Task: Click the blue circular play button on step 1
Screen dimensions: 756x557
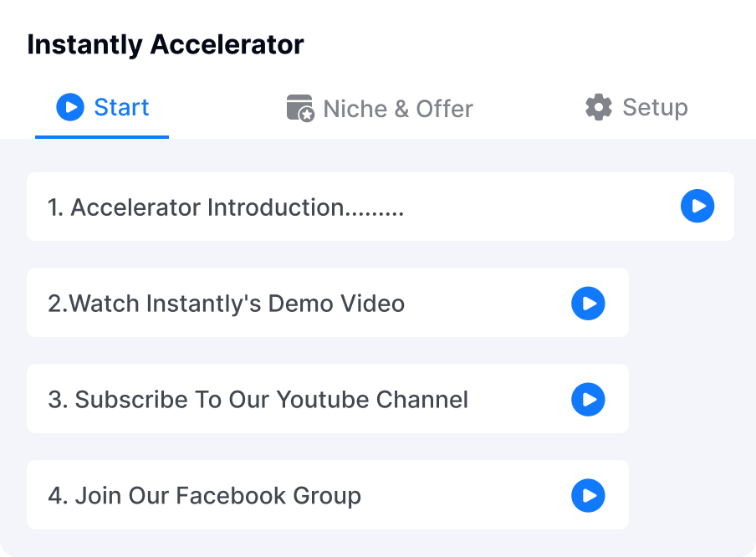Action: tap(697, 206)
